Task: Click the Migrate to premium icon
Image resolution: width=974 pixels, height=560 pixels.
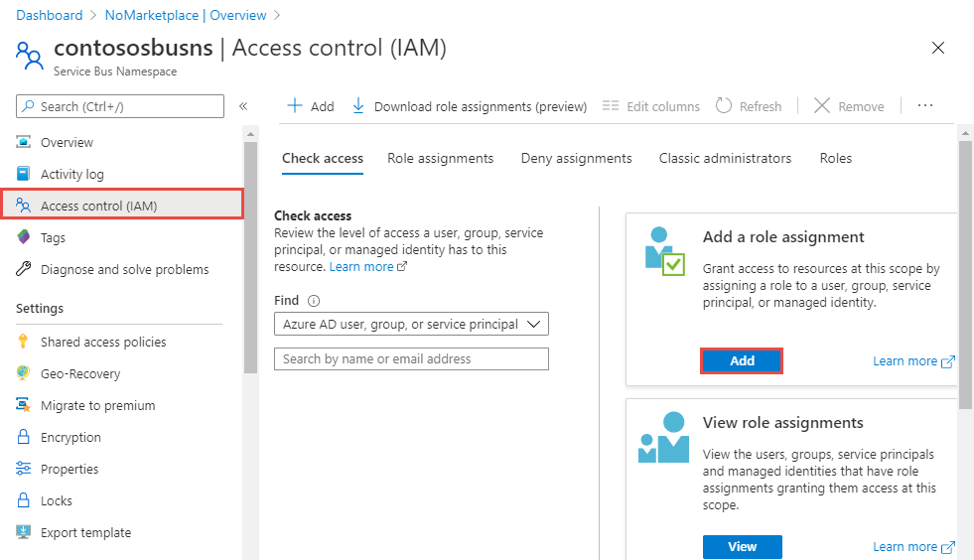Action: click(23, 405)
